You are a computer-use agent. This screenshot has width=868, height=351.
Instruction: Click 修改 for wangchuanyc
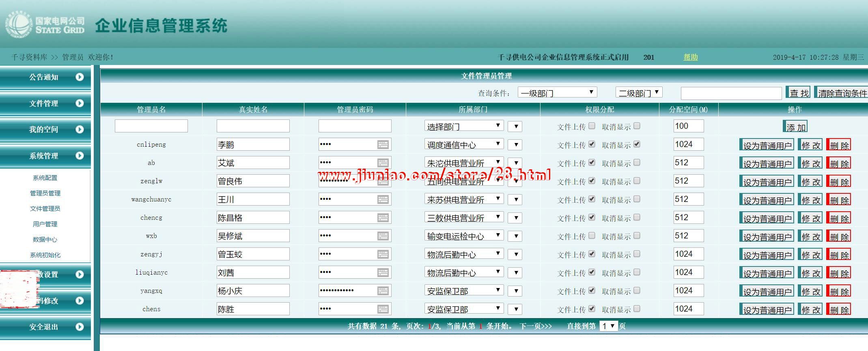[810, 200]
